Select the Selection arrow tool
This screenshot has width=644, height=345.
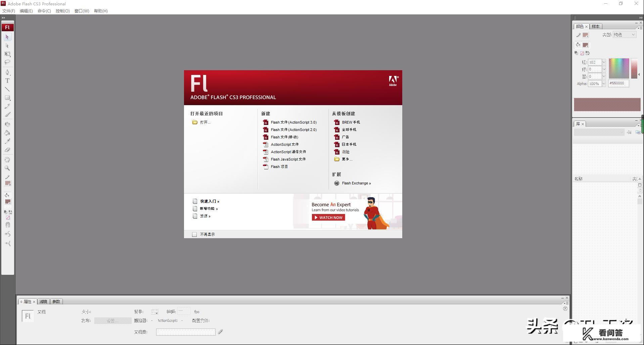(7, 37)
